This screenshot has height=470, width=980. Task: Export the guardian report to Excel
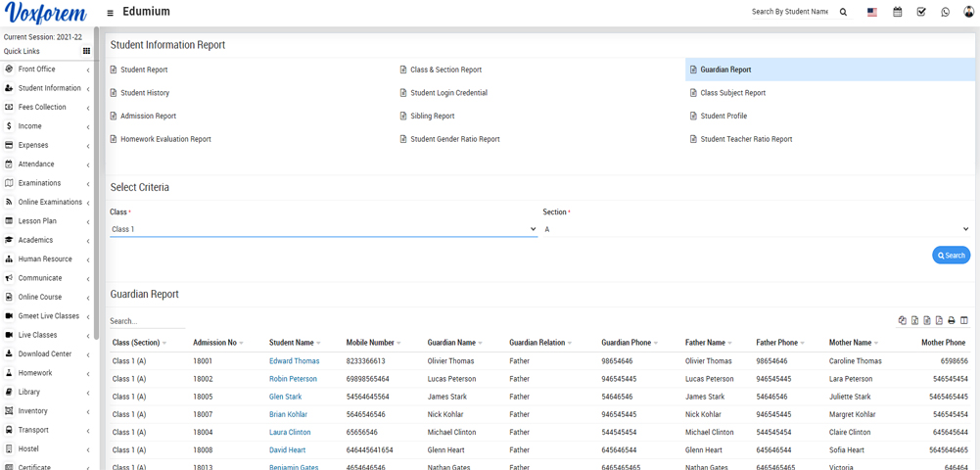point(914,320)
